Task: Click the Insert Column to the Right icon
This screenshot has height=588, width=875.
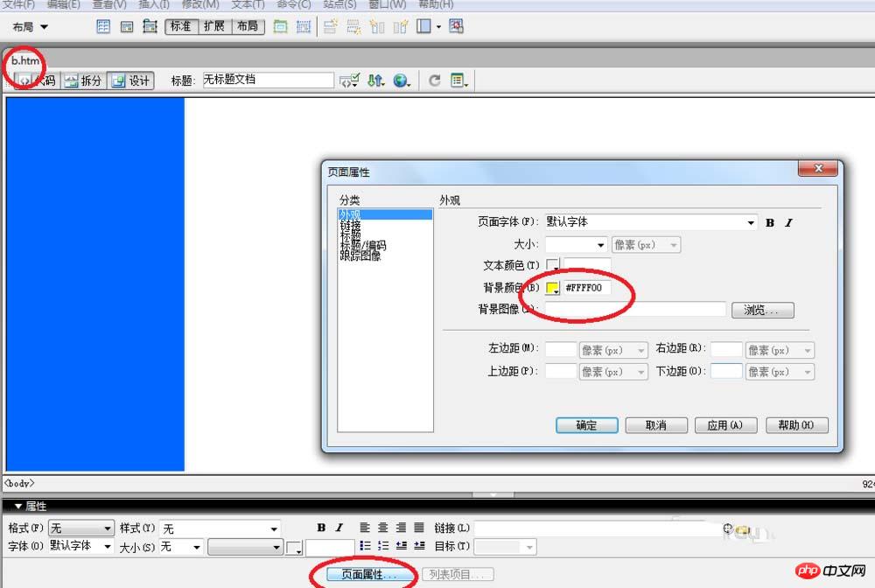Action: (400, 26)
